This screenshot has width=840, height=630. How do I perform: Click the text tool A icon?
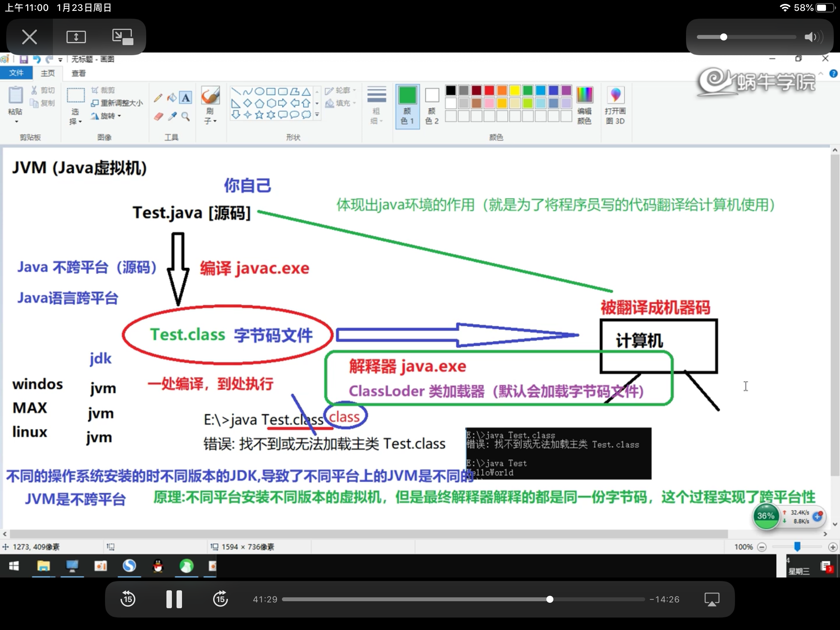[186, 98]
